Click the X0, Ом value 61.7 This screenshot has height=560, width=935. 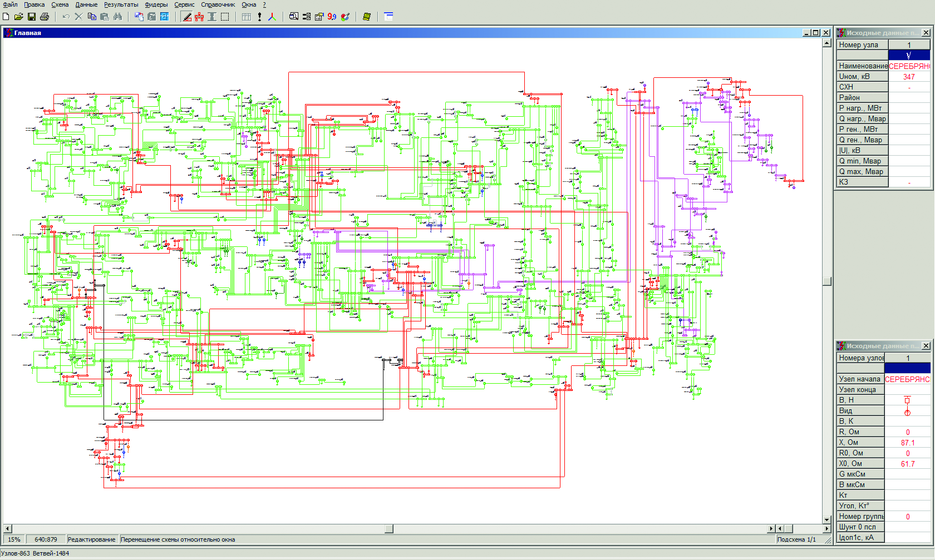pos(908,464)
